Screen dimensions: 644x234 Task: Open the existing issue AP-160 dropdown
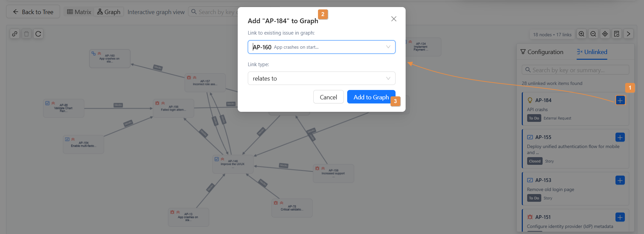click(x=321, y=47)
